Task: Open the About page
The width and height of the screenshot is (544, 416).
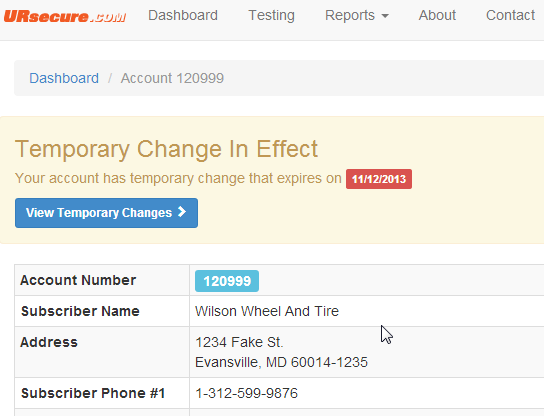Action: coord(437,15)
